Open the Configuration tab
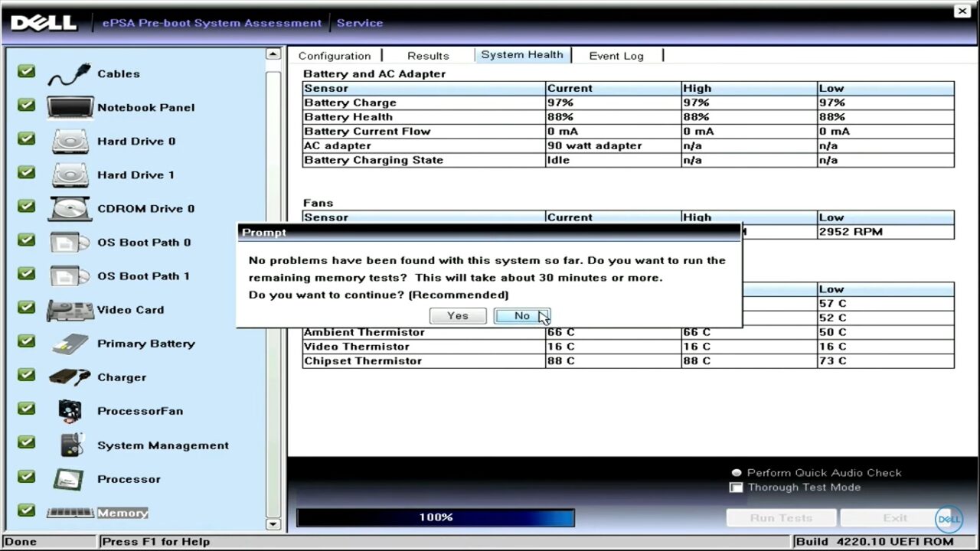Viewport: 980px width, 551px height. [x=335, y=56]
